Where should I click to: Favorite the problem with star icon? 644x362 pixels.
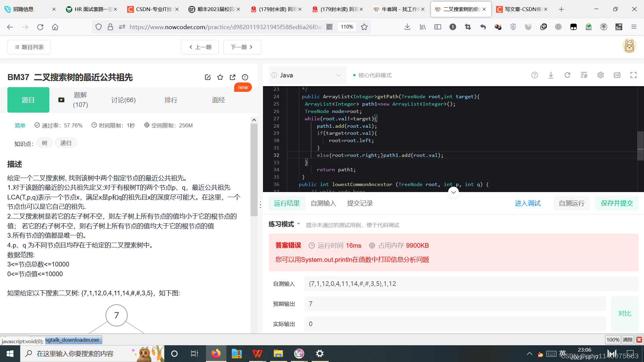point(220,77)
